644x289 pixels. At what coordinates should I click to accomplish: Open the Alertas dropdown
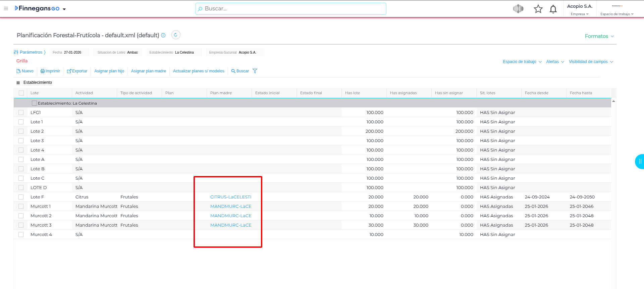pyautogui.click(x=555, y=62)
